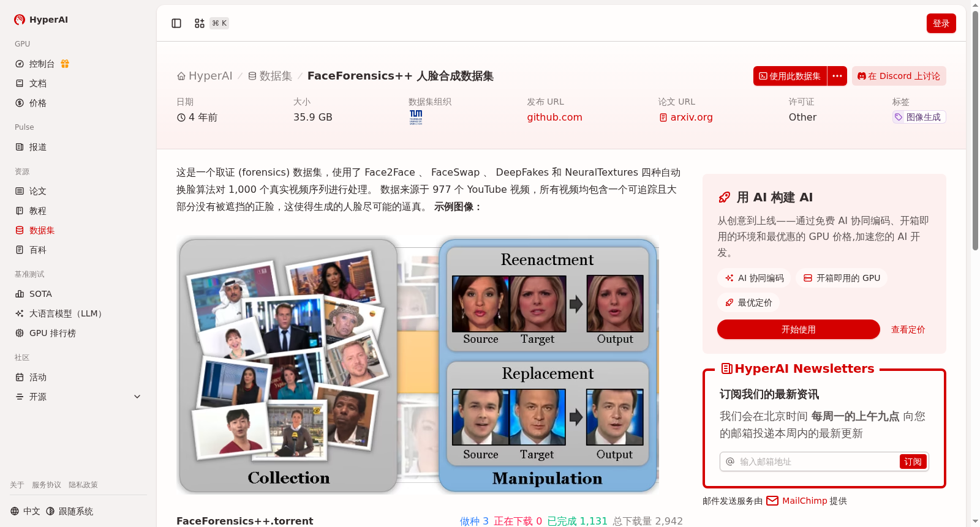
Task: Click the 已完成 1,131 count
Action: click(x=577, y=521)
